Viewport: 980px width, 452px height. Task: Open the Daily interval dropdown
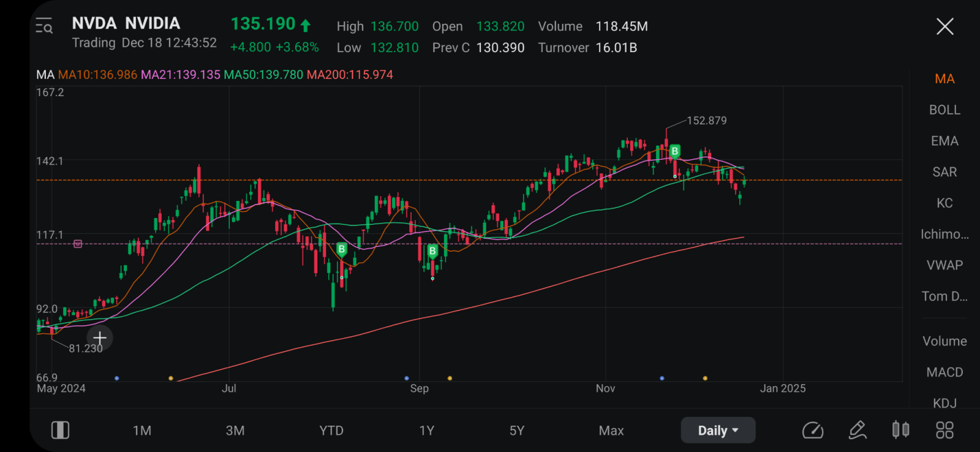click(718, 431)
